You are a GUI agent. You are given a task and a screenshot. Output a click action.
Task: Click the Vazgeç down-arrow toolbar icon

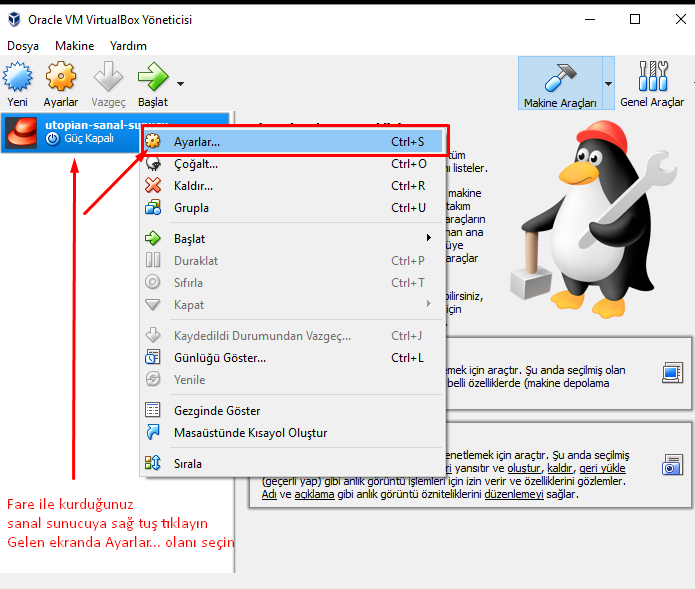click(x=108, y=76)
